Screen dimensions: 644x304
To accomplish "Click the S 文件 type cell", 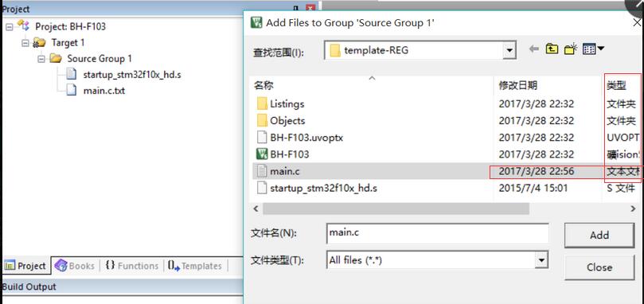I will pos(621,189).
